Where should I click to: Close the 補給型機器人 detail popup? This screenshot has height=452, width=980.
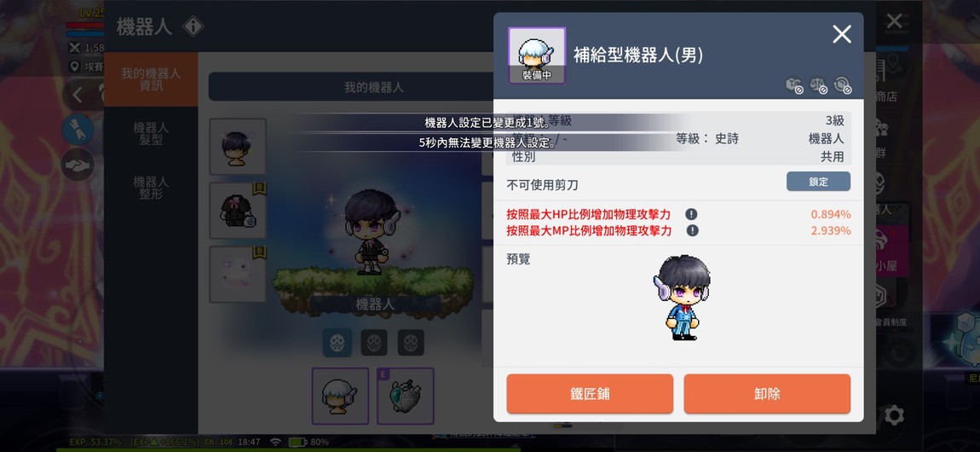(842, 34)
